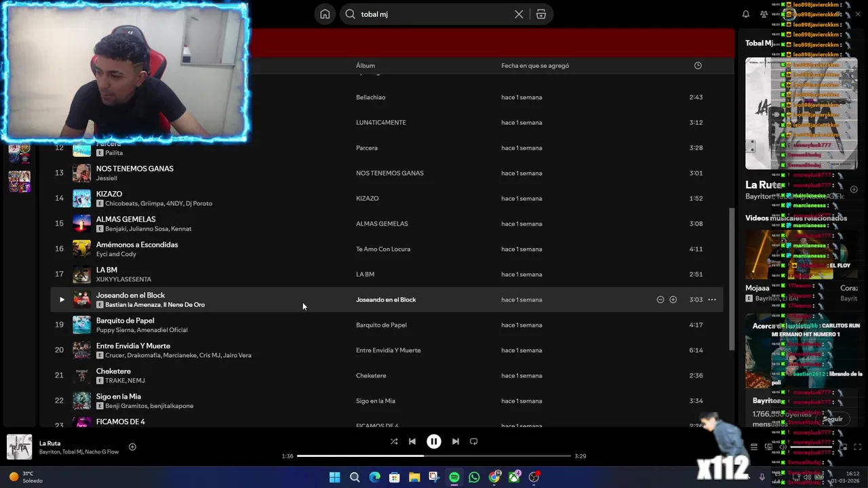Screen dimensions: 868x488
Task: Remove 'Joseando en el Block' using the minus icon
Action: [x=660, y=300]
